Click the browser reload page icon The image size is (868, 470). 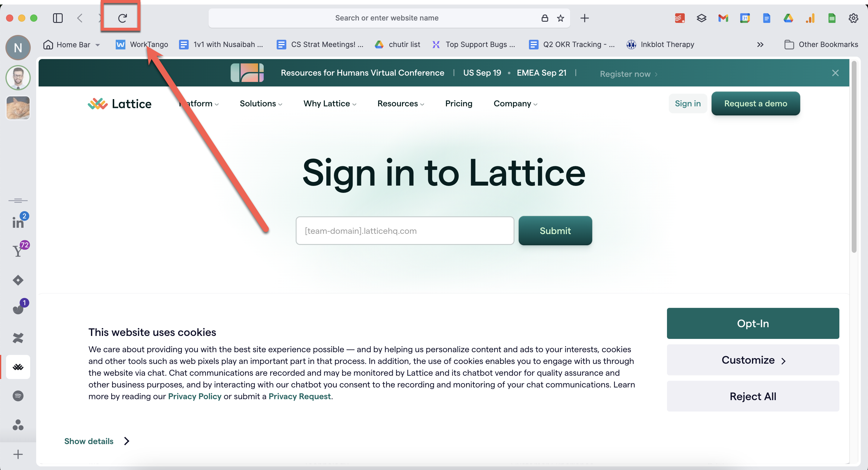122,18
